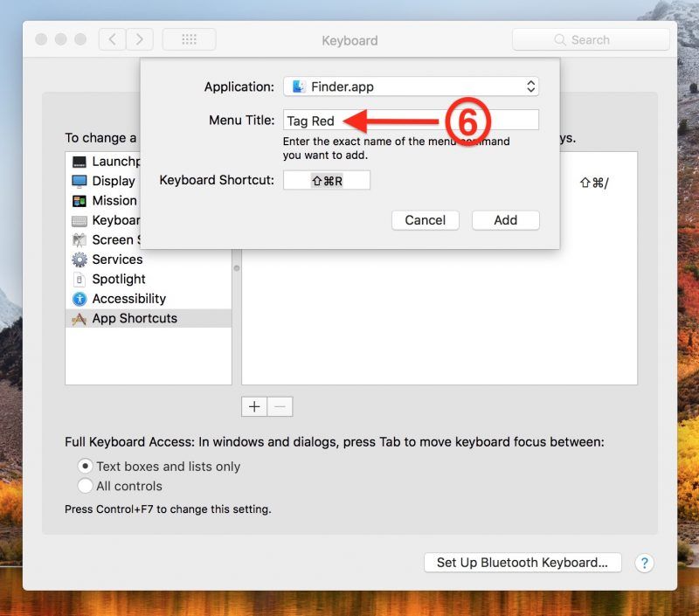Click the help question mark button
This screenshot has height=616, width=699.
[x=644, y=563]
